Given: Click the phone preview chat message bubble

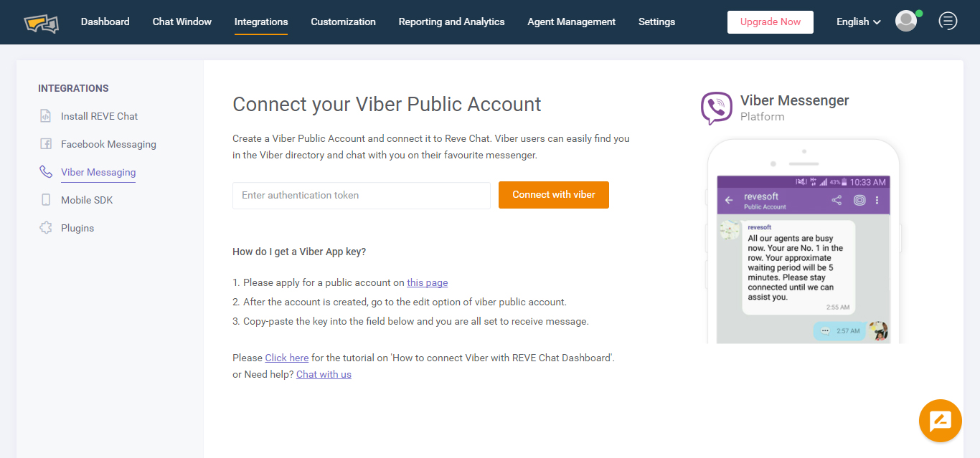Looking at the screenshot, I should click(x=798, y=267).
